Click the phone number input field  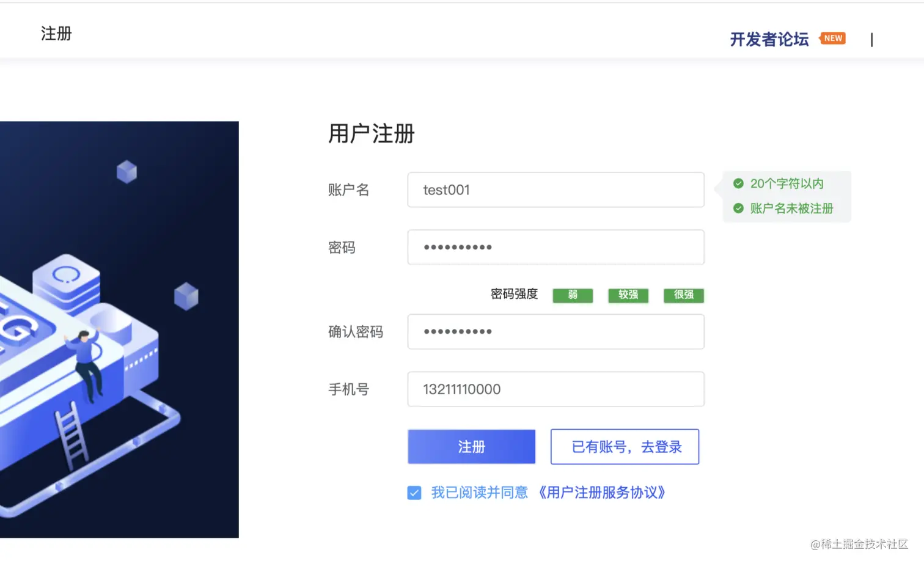(555, 389)
